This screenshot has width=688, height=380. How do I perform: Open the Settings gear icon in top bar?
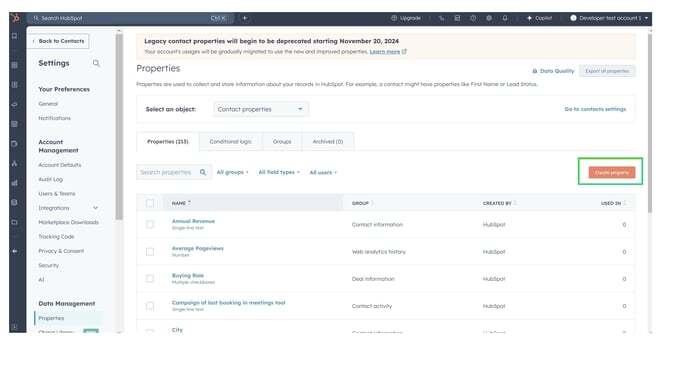(489, 18)
